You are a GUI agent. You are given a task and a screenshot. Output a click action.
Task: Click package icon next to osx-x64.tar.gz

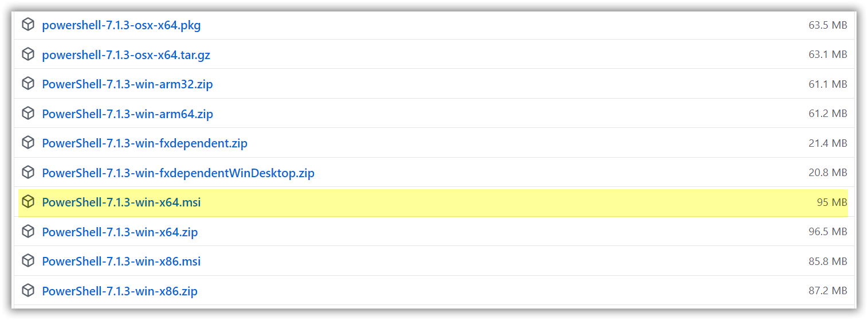(28, 54)
